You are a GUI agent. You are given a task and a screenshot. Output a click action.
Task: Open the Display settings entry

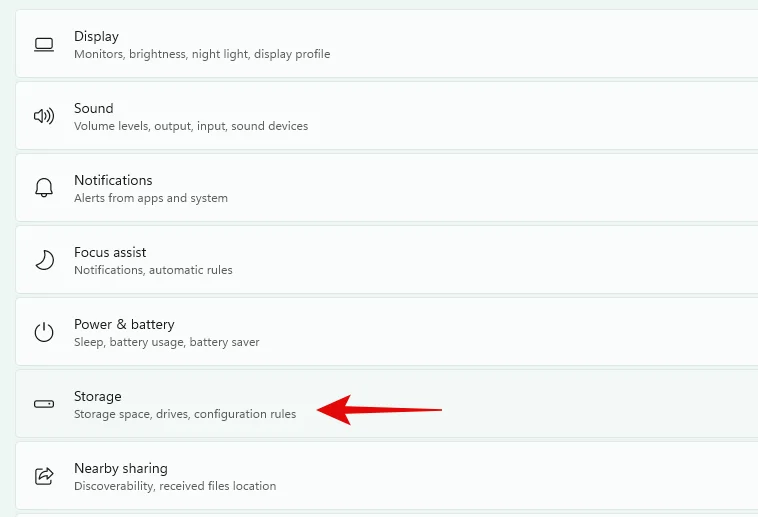[x=387, y=44]
